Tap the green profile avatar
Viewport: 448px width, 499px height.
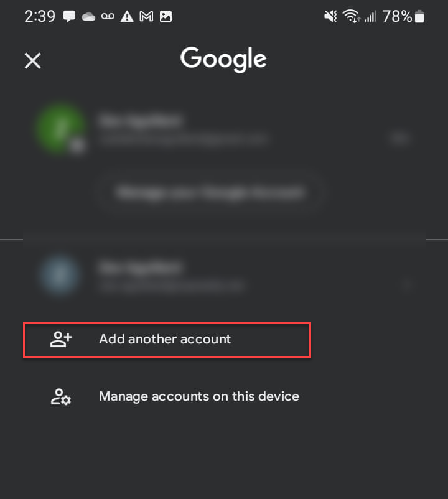pos(60,128)
